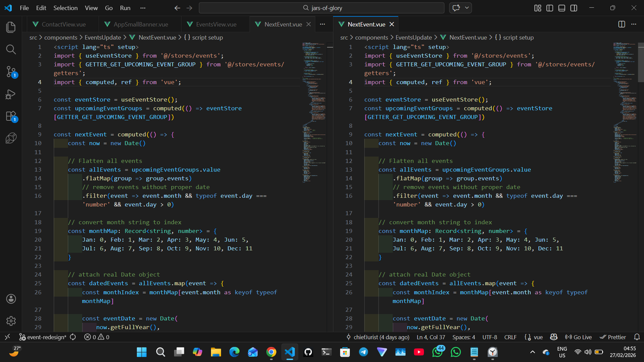Change end of line sequence CRLF

point(510,337)
